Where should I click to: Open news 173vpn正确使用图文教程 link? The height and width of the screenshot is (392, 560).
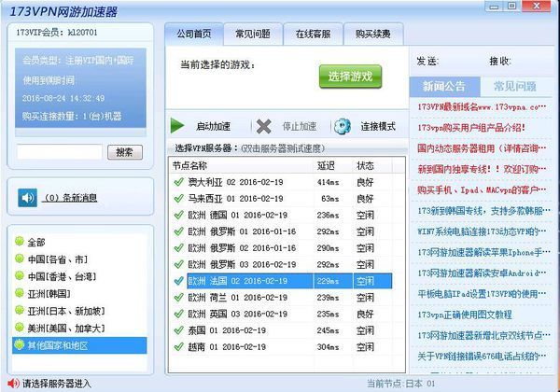(465, 315)
